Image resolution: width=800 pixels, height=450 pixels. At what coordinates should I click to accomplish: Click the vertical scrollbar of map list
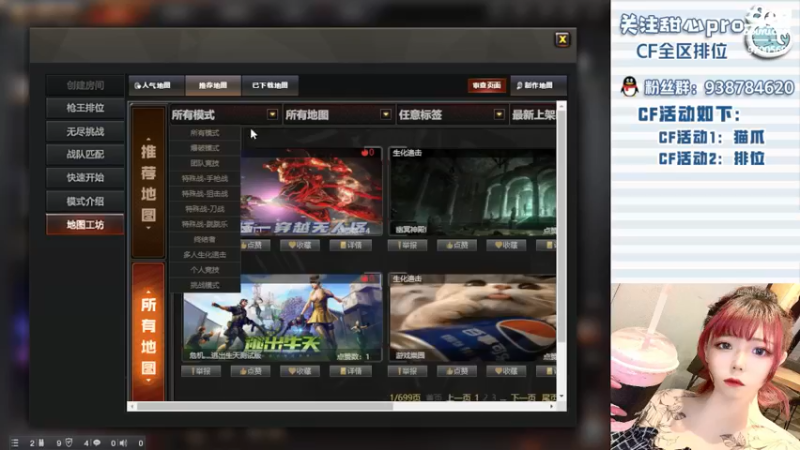[561, 227]
